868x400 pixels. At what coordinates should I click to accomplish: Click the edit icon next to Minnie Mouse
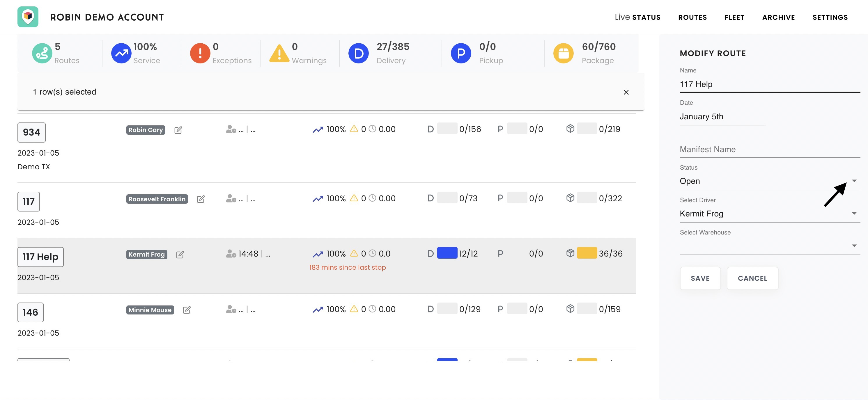pos(187,310)
